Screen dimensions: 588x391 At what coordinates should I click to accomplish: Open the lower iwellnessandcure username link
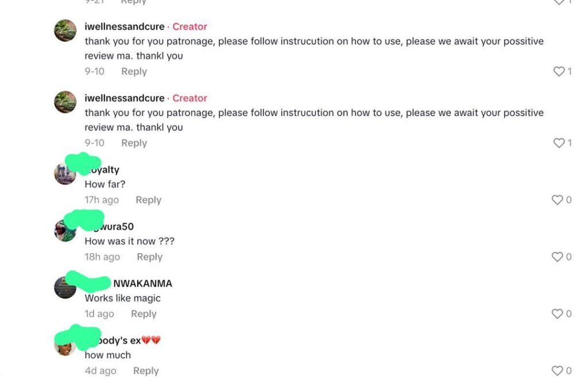[x=125, y=98]
